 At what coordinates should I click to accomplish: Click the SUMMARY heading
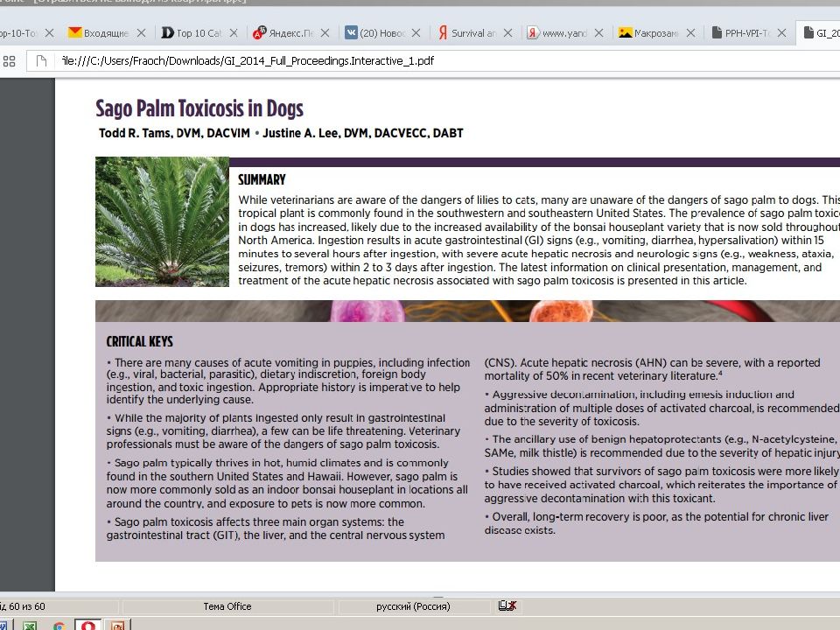(262, 179)
